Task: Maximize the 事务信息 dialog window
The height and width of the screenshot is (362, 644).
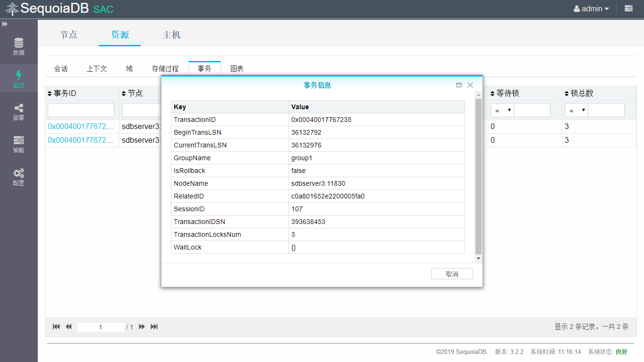Action: point(458,85)
